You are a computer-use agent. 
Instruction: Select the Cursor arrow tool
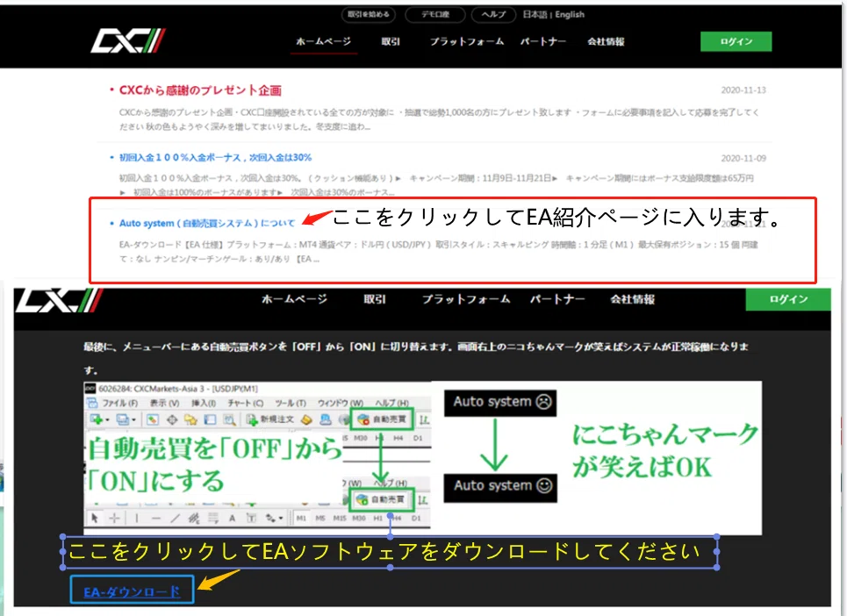click(95, 519)
